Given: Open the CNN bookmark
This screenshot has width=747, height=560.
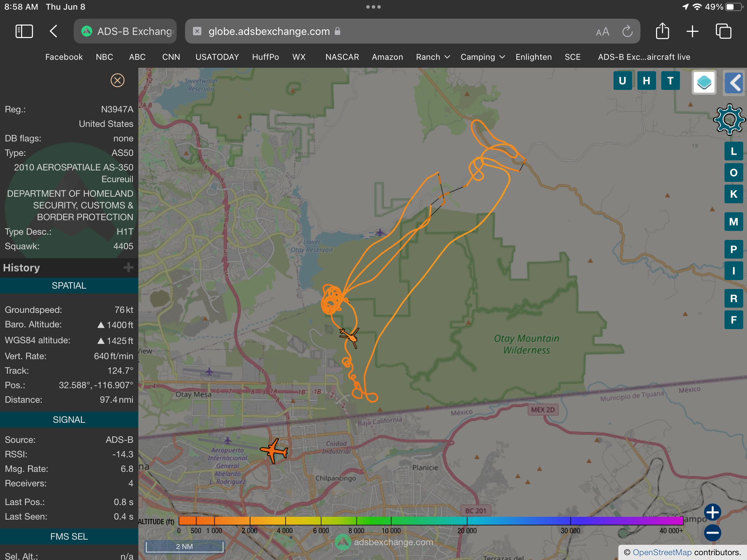Looking at the screenshot, I should (171, 57).
